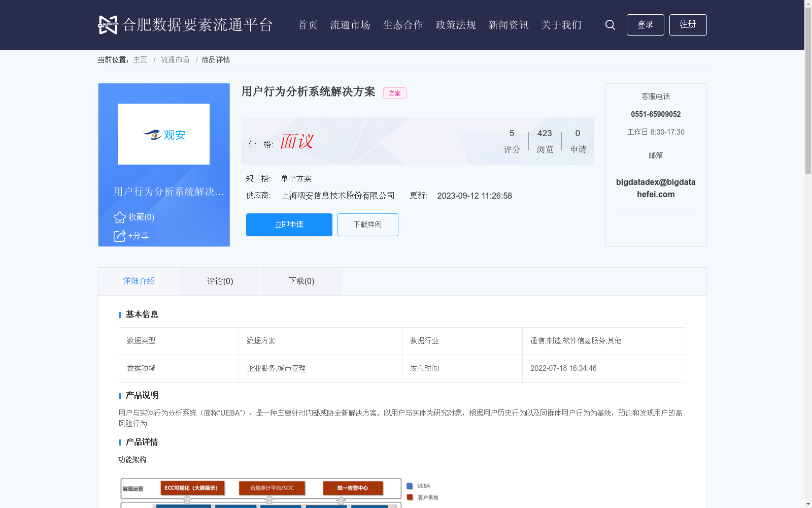Viewport: 812px width, 508px height.
Task: Click the 产品详情 section heading
Action: [142, 442]
